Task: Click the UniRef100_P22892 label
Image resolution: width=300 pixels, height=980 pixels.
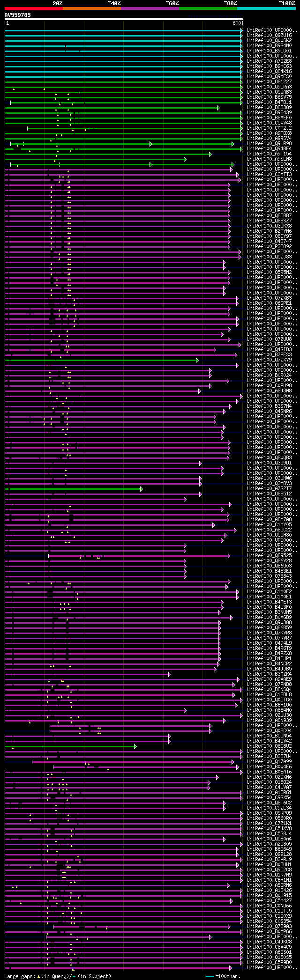Action: pyautogui.click(x=269, y=247)
